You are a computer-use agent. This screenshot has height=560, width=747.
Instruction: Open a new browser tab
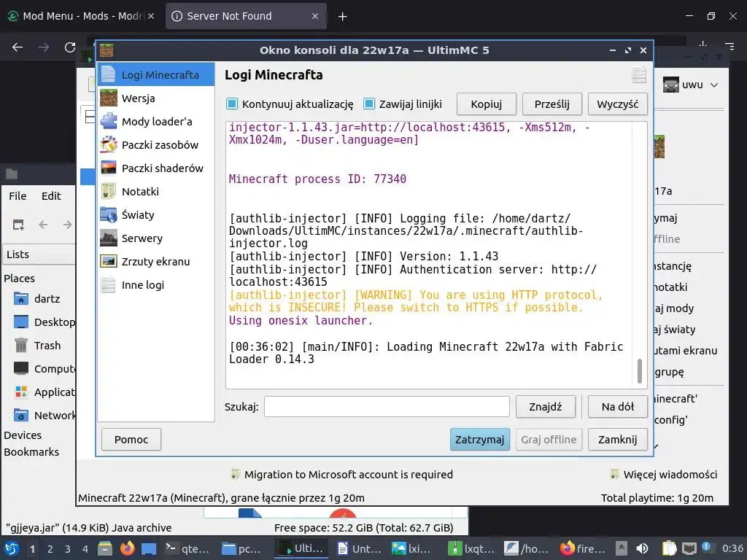[x=342, y=17]
